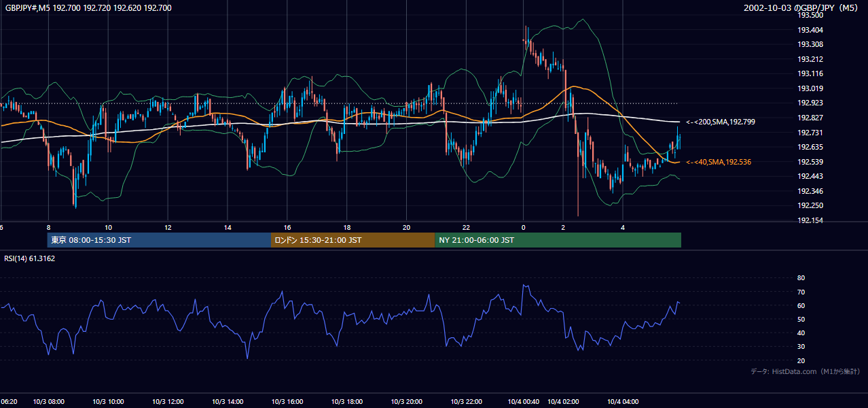Click the 10/4 04:00 date axis label
The height and width of the screenshot is (408, 868).
coord(623,401)
